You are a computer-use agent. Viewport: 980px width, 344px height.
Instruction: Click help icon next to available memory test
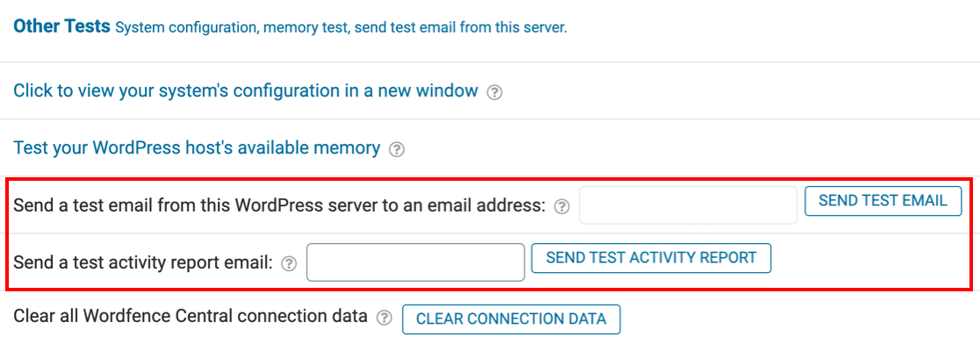pos(397,150)
